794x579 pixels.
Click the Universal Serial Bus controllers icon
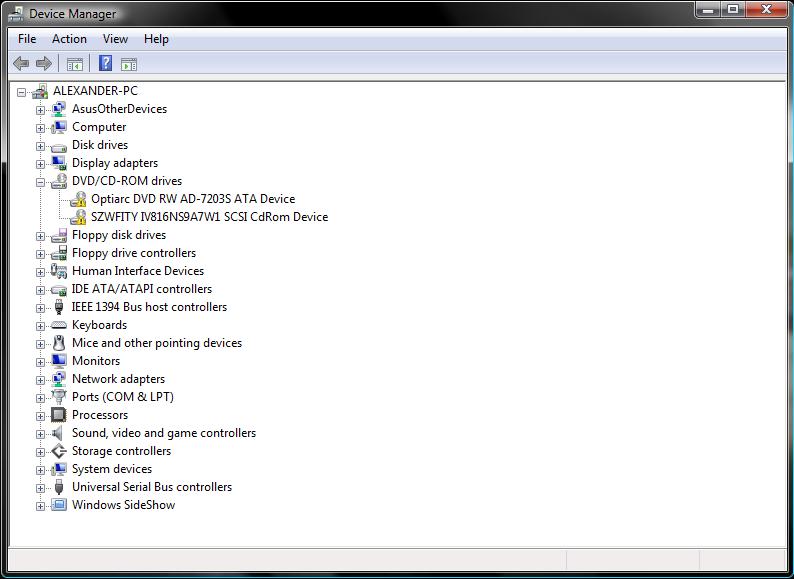point(59,487)
